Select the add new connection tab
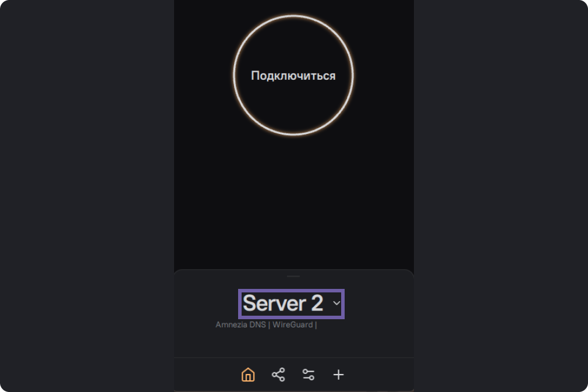The width and height of the screenshot is (588, 392). point(338,375)
